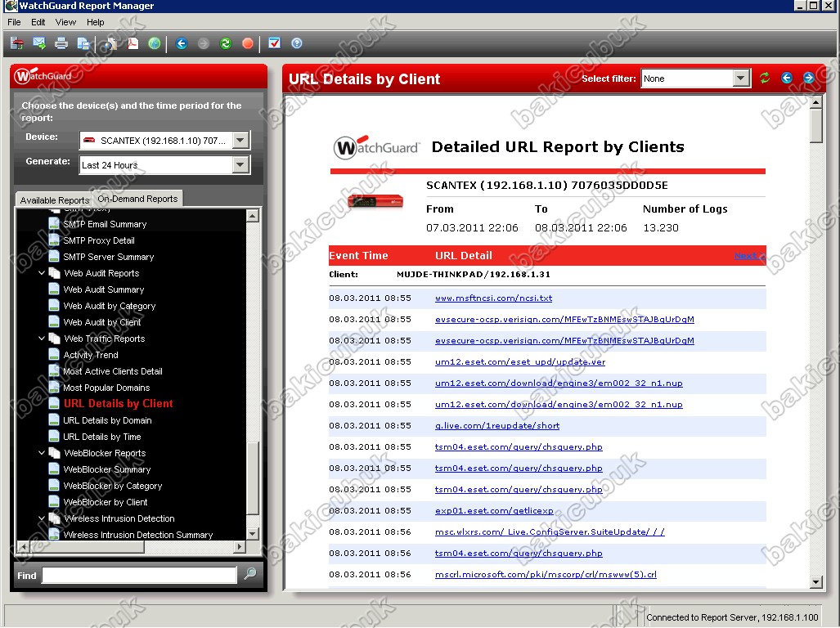The image size is (840, 628).
Task: Stop loading with the red stop icon
Action: [248, 43]
